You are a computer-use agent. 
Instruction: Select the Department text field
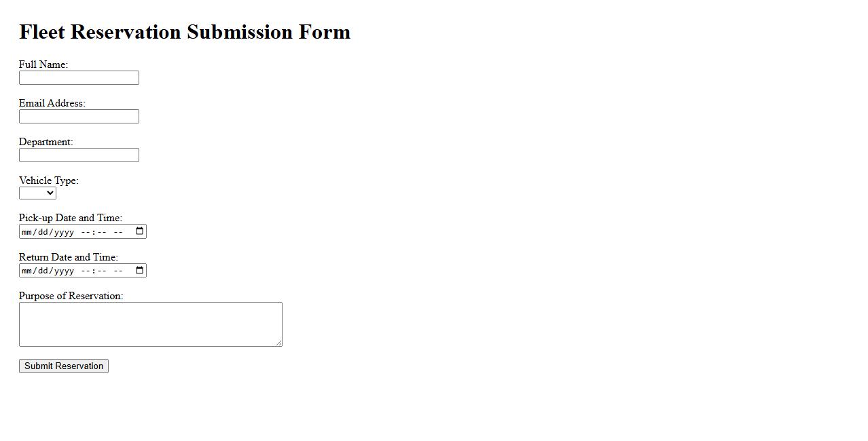pos(79,155)
